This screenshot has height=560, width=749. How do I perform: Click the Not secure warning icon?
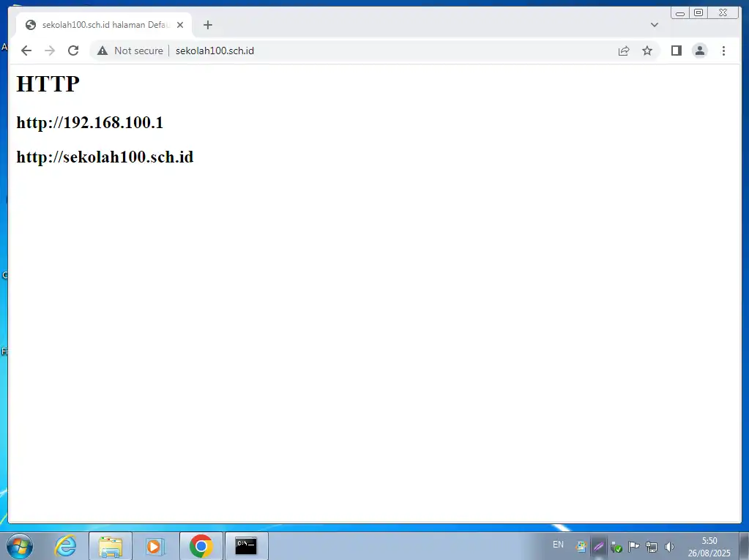pyautogui.click(x=102, y=51)
